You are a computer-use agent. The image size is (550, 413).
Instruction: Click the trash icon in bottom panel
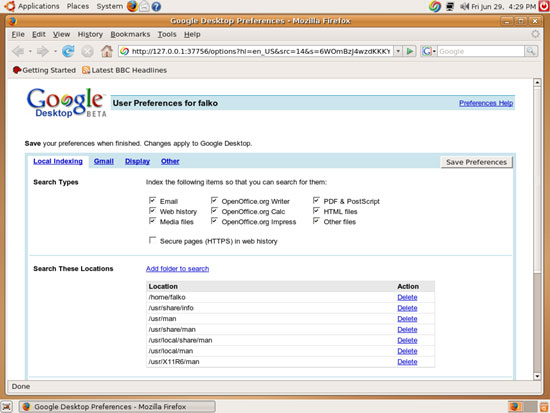click(x=544, y=407)
